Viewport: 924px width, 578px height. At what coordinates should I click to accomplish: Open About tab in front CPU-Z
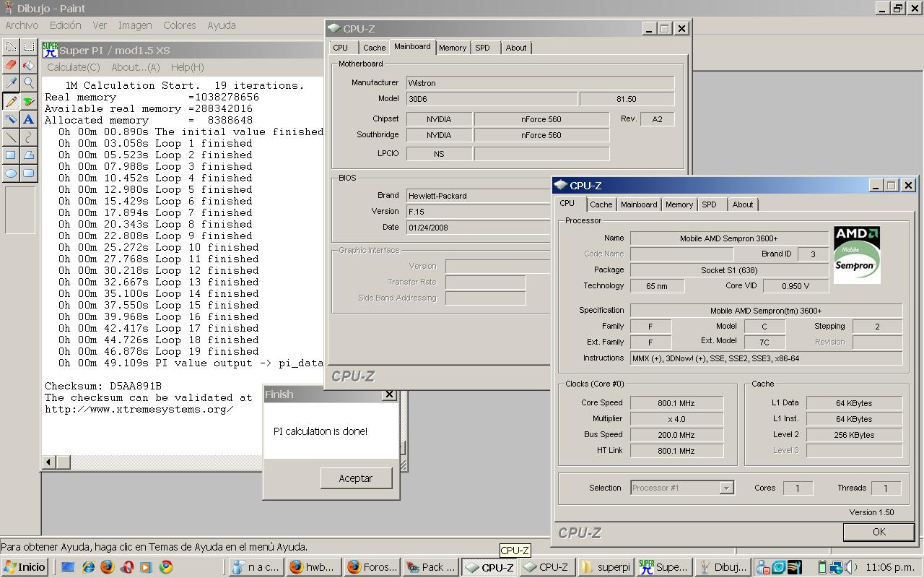tap(742, 204)
